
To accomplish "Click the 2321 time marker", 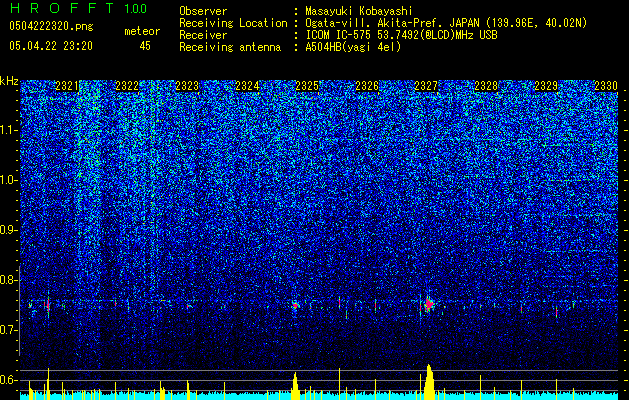I will pyautogui.click(x=67, y=86).
